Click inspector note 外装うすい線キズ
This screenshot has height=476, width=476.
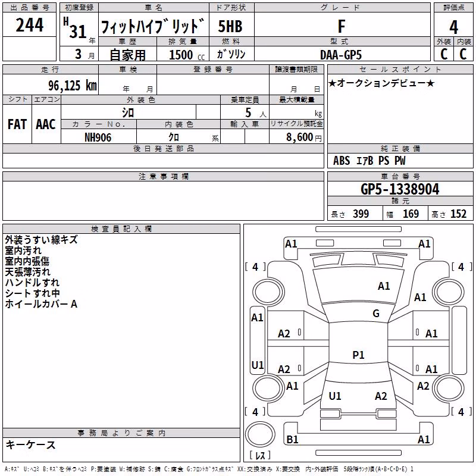click(41, 240)
